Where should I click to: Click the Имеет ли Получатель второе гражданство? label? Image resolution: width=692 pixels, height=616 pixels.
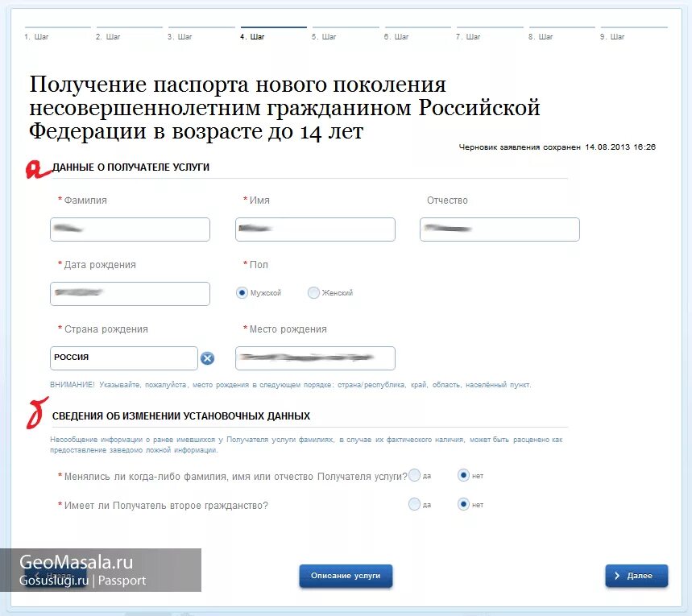[166, 505]
